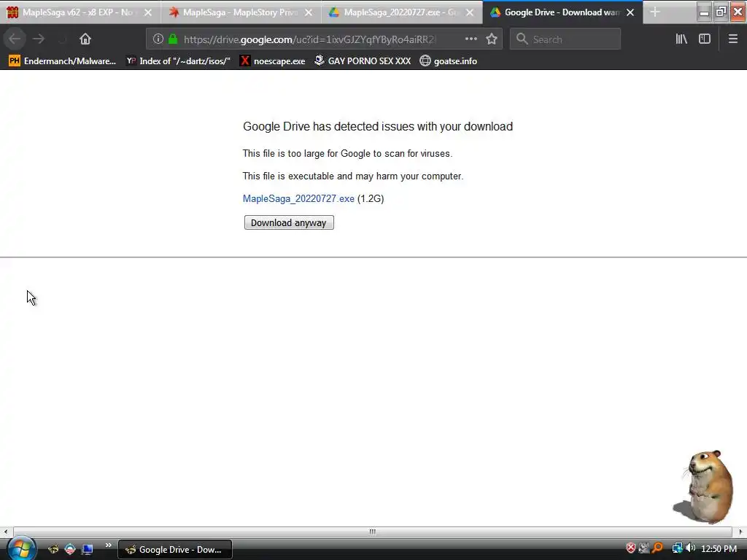Click the forward navigation arrow
Image resolution: width=747 pixels, height=560 pixels.
click(39, 39)
